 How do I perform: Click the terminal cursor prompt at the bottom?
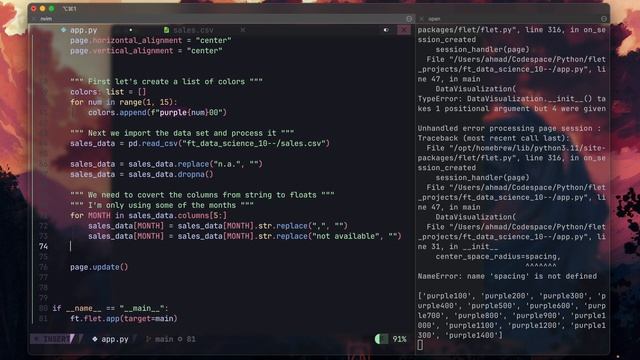click(x=420, y=345)
